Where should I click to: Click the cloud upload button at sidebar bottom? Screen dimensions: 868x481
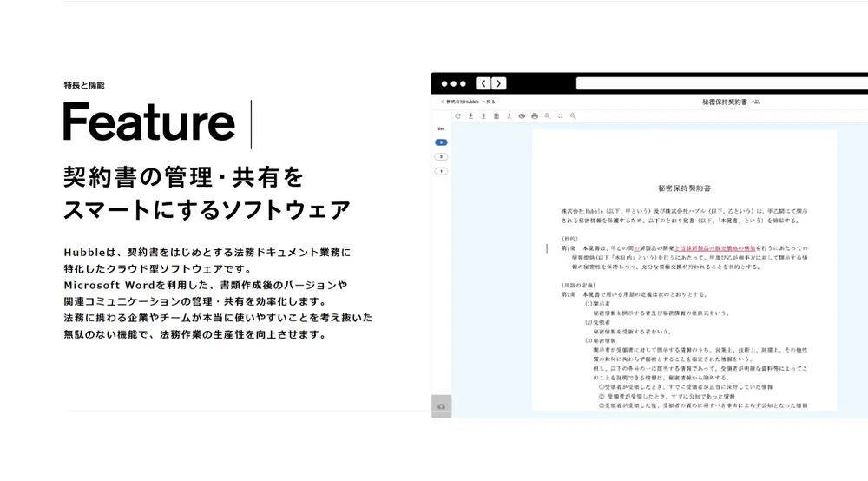(x=441, y=406)
